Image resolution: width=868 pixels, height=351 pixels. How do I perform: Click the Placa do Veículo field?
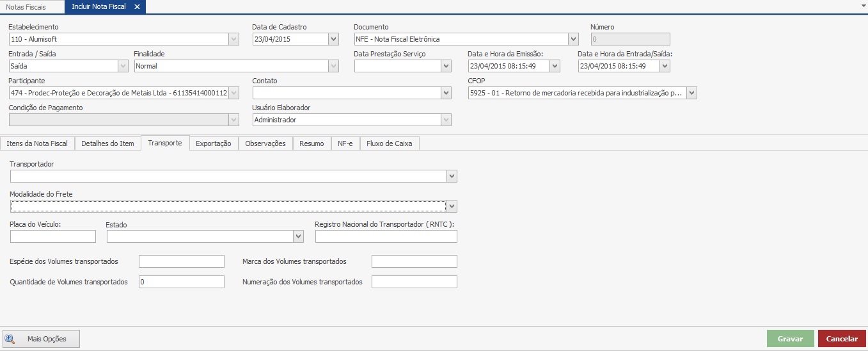click(x=53, y=236)
